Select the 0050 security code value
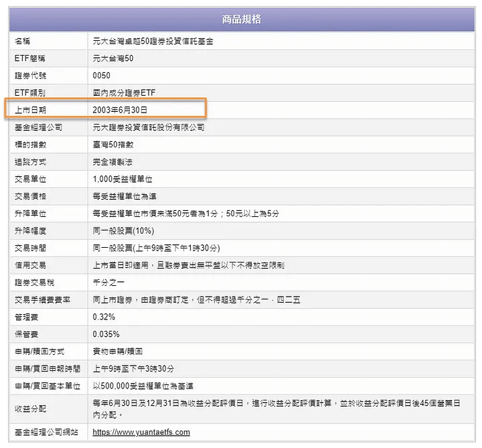The width and height of the screenshot is (482, 448). [x=102, y=76]
